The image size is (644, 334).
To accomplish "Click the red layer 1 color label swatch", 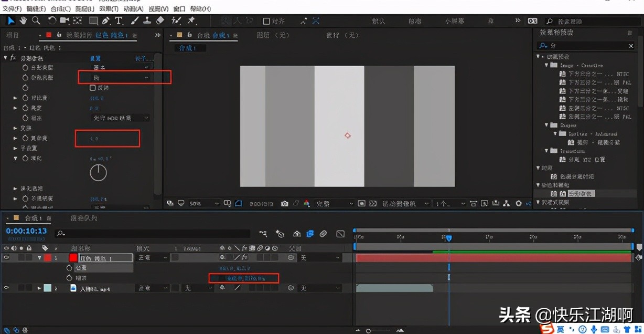I will tap(47, 258).
